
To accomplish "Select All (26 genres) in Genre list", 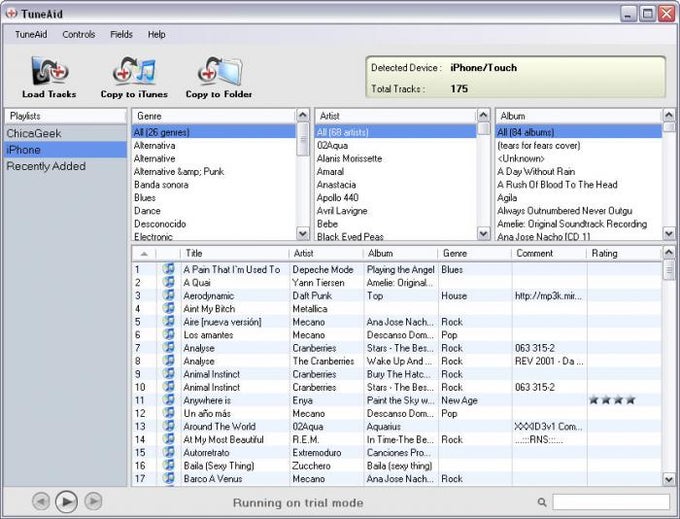I will click(x=214, y=132).
